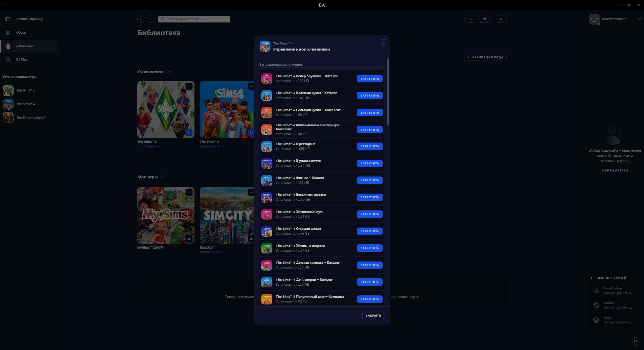Click В университете add-on icon
Viewport: 644px width, 350px height.
[x=267, y=163]
